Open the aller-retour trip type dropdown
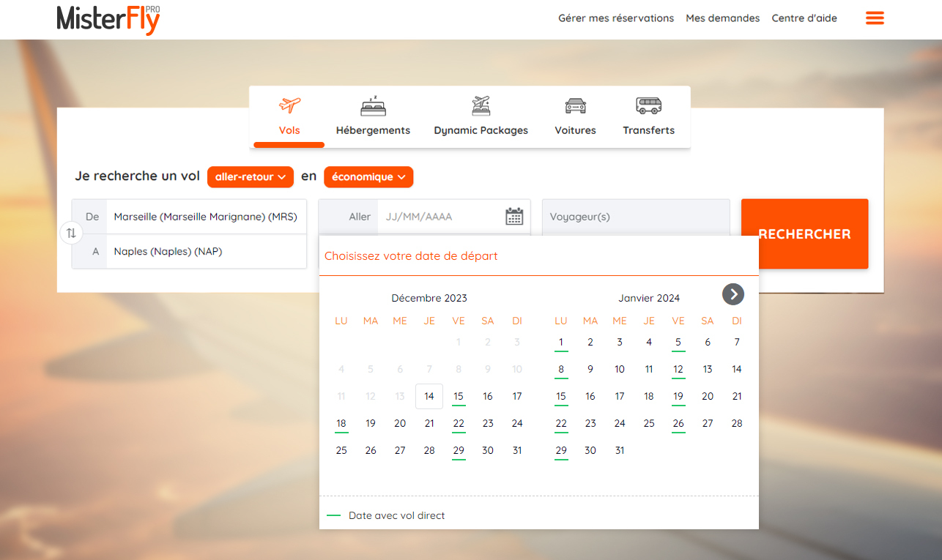Image resolution: width=942 pixels, height=560 pixels. 251,176
